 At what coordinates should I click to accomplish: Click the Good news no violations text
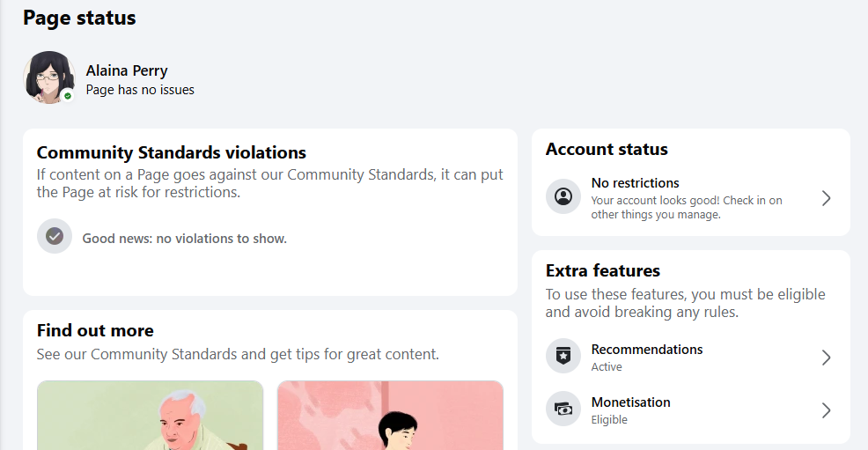[x=184, y=239]
